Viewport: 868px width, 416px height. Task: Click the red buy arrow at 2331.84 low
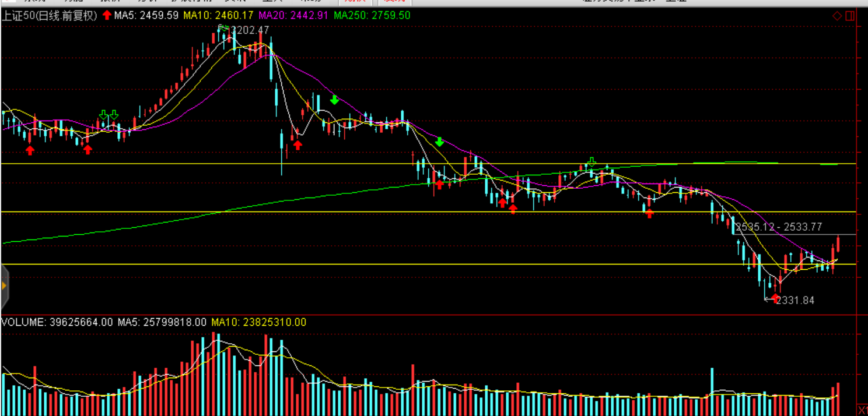point(775,298)
